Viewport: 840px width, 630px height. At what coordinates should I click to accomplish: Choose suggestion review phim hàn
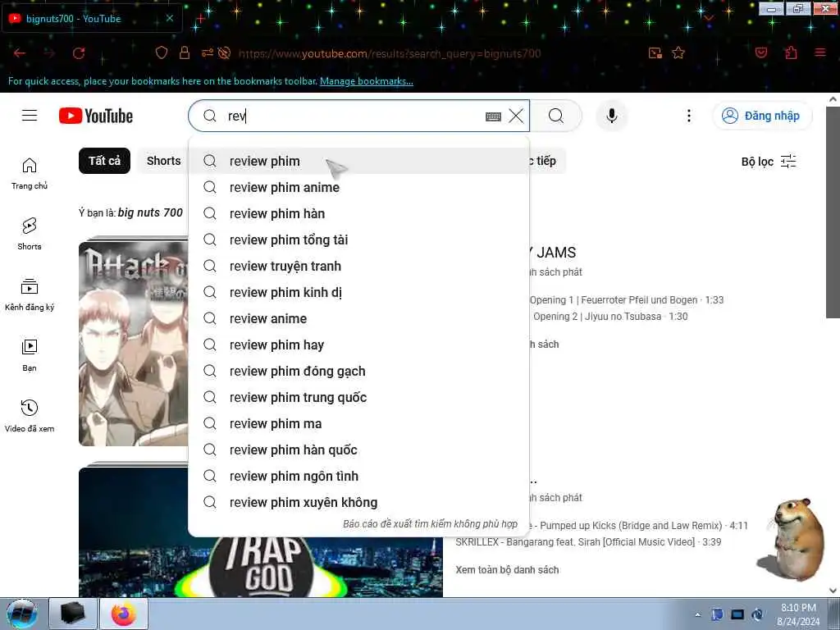click(359, 214)
